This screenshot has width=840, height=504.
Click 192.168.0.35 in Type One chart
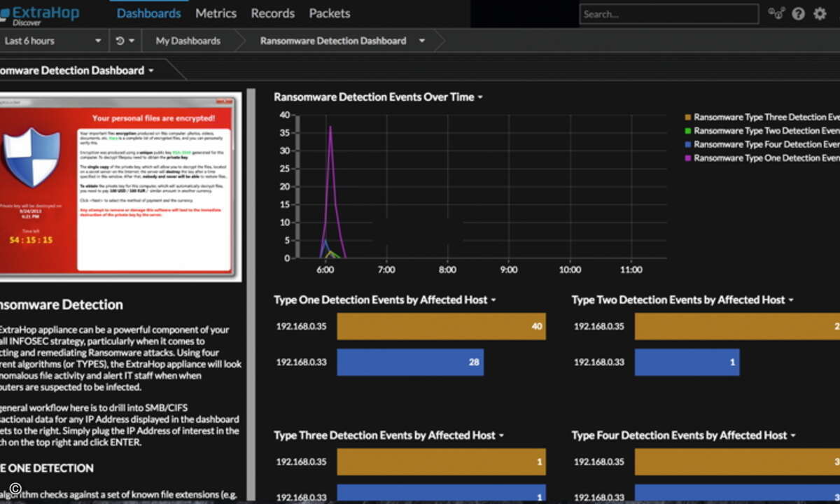300,326
